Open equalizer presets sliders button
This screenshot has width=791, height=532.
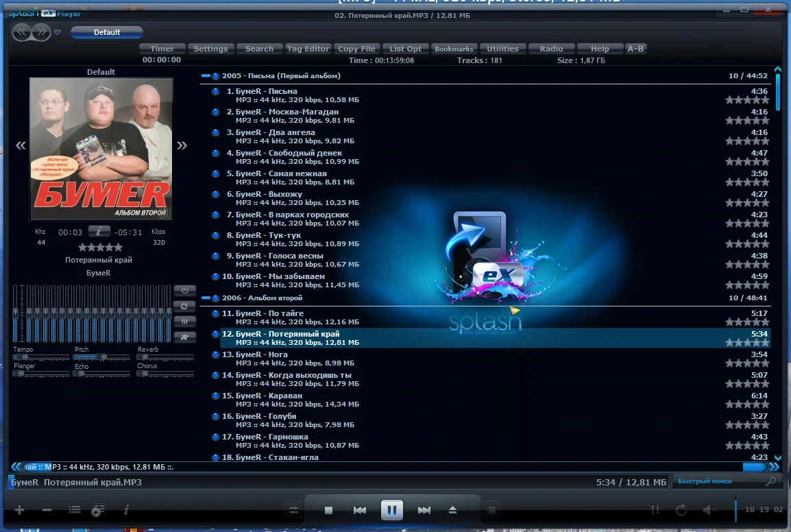coord(184,322)
